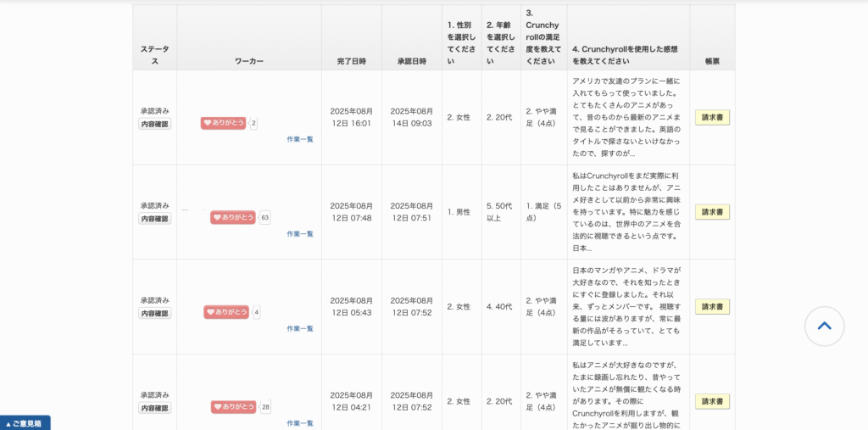This screenshot has height=430, width=868.
Task: Open 作業一覧 link in 05:43 row
Action: (300, 328)
